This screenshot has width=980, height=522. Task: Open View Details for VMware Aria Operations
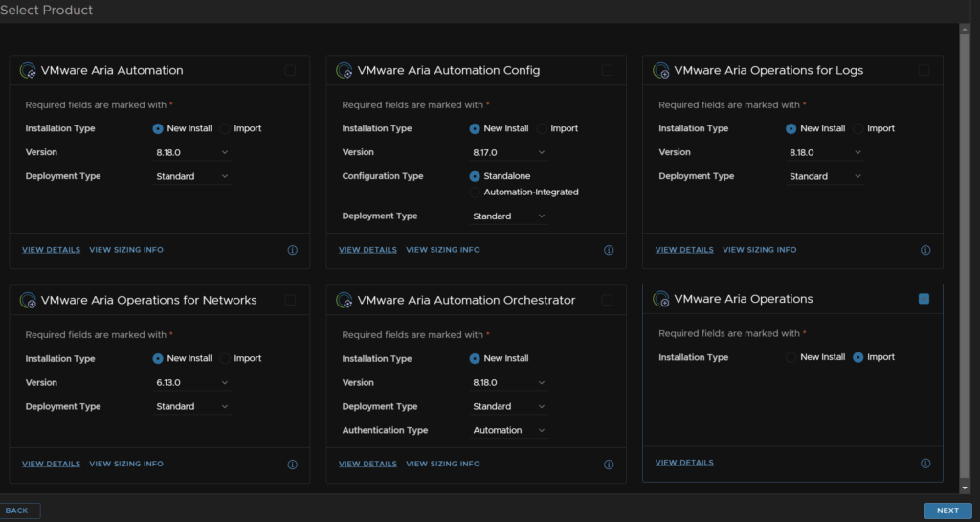(684, 463)
